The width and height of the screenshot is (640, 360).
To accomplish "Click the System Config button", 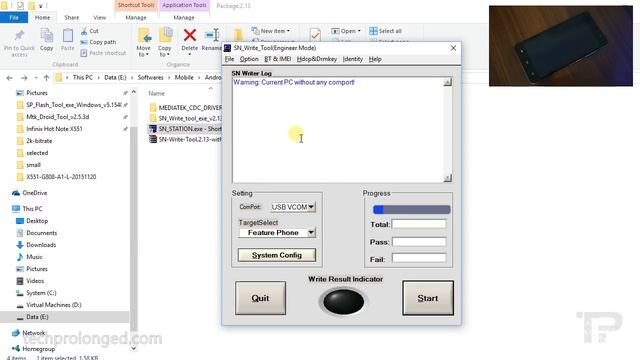I will (x=277, y=255).
